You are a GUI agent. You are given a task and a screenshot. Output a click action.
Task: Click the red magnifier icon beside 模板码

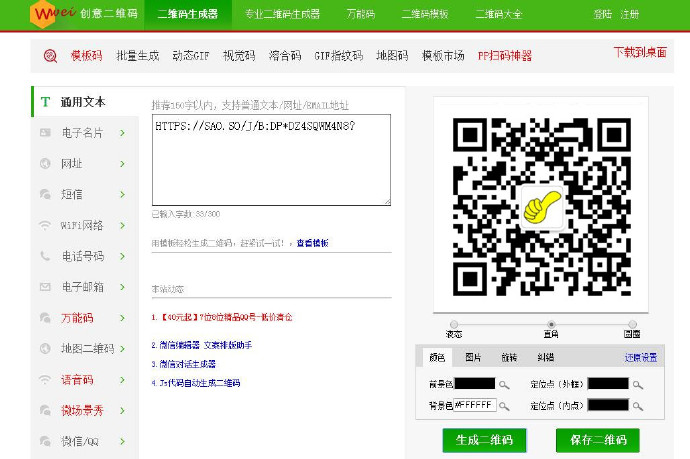pos(50,56)
